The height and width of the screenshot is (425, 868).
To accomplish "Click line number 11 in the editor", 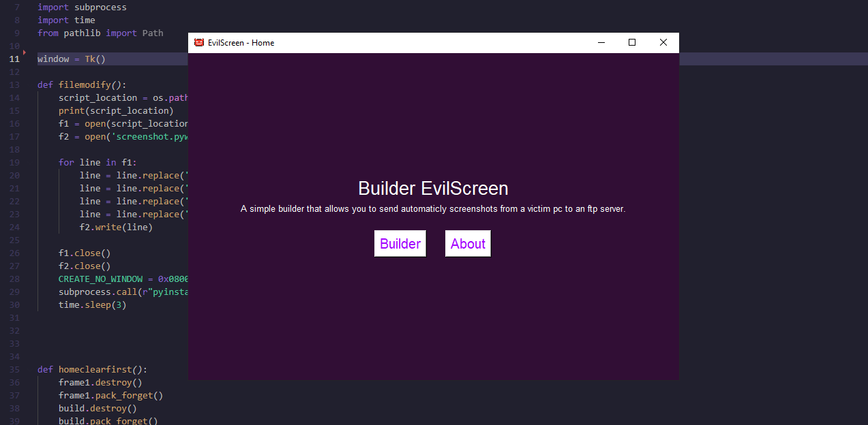I will (14, 59).
